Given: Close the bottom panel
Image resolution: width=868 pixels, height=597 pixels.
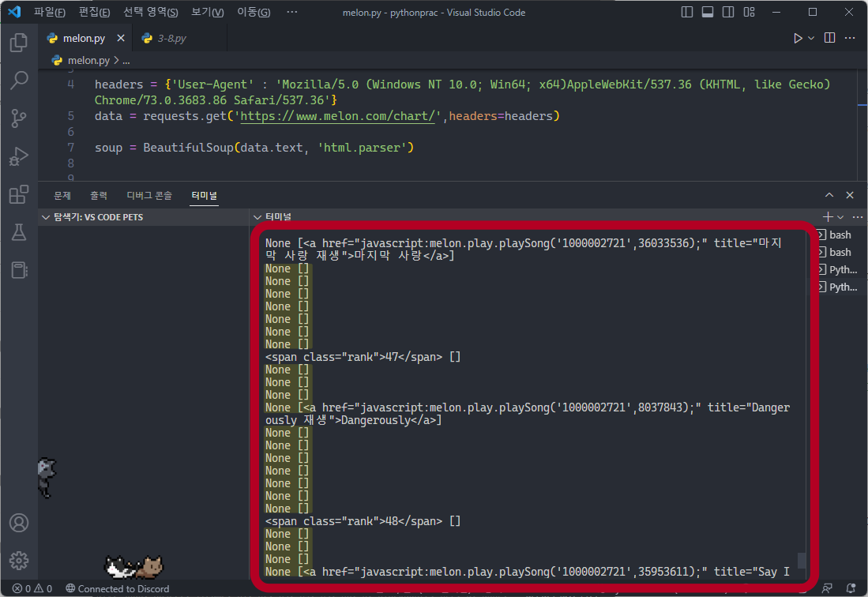Looking at the screenshot, I should tap(850, 195).
